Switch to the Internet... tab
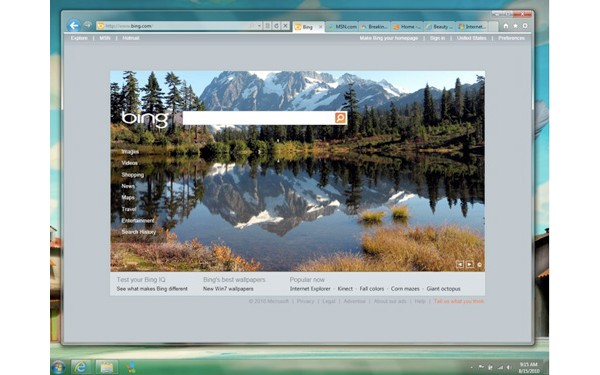Screen dimensions: 600x375 coord(472,27)
